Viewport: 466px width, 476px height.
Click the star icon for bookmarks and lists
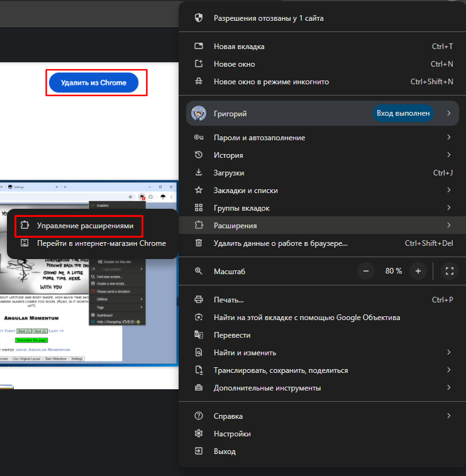pos(199,191)
